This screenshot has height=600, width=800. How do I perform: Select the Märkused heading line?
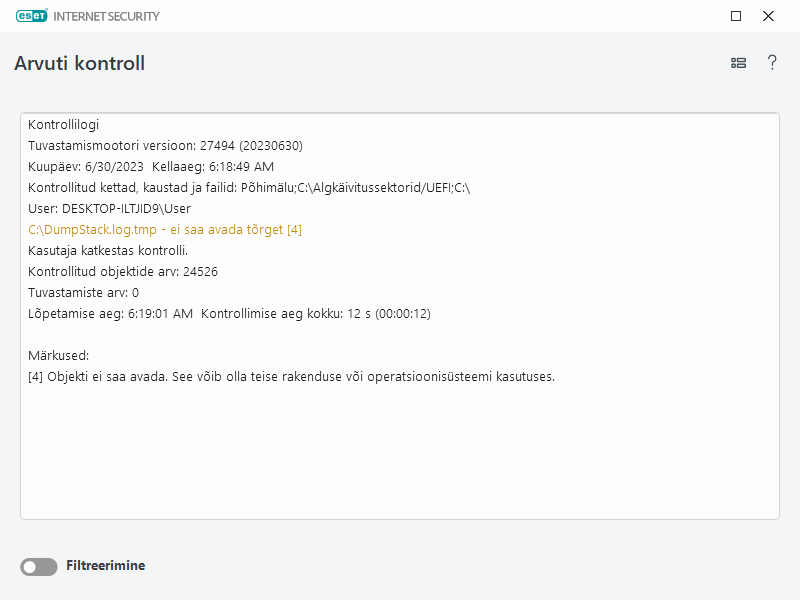click(x=59, y=355)
